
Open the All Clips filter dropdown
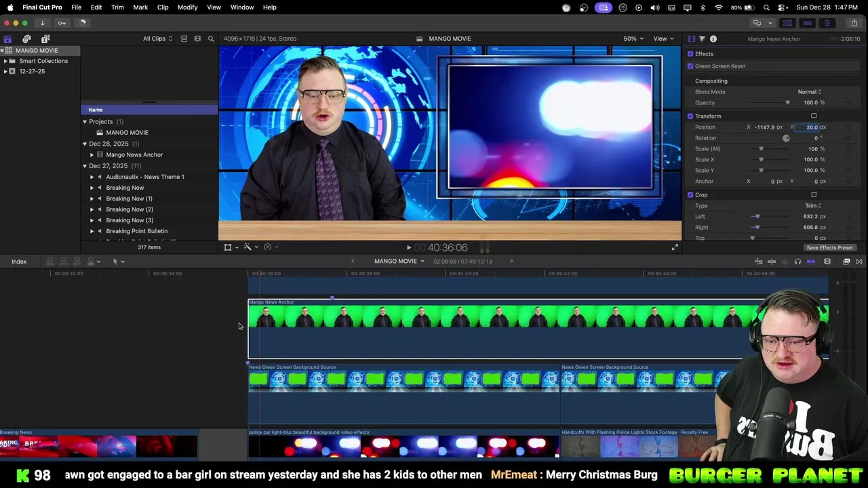(x=157, y=39)
